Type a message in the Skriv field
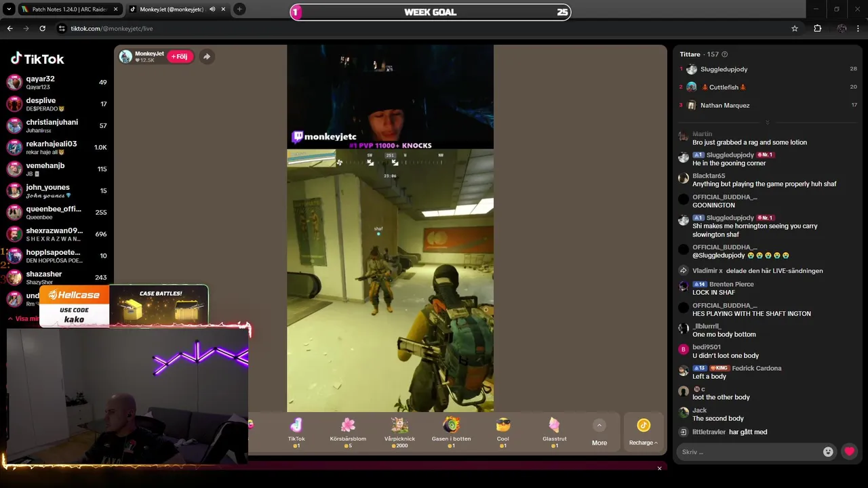Viewport: 868px width, 488px height. pos(750,451)
